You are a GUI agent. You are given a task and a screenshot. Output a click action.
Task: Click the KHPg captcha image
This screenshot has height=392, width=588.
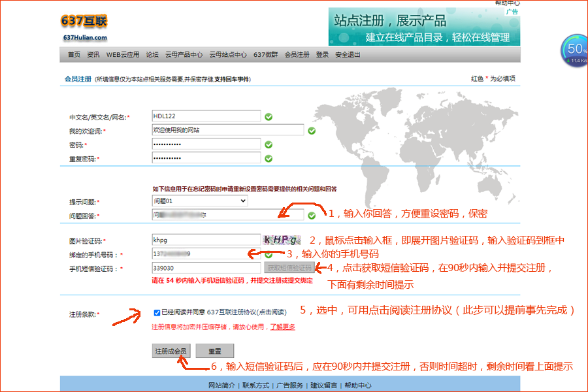282,240
